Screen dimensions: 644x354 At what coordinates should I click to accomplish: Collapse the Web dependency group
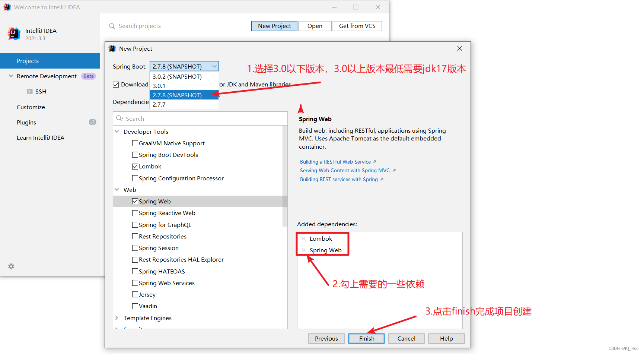pyautogui.click(x=117, y=190)
